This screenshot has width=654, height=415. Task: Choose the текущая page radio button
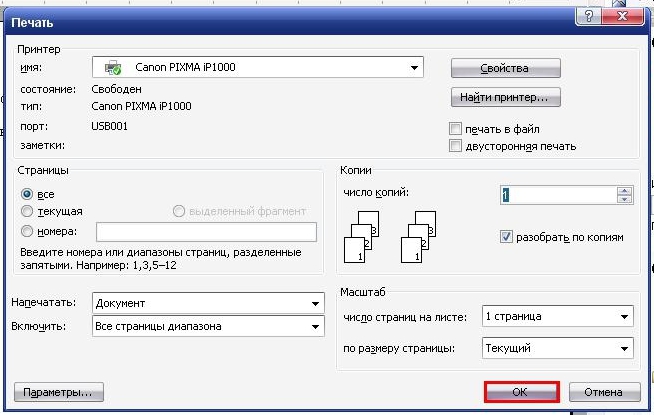pos(27,211)
